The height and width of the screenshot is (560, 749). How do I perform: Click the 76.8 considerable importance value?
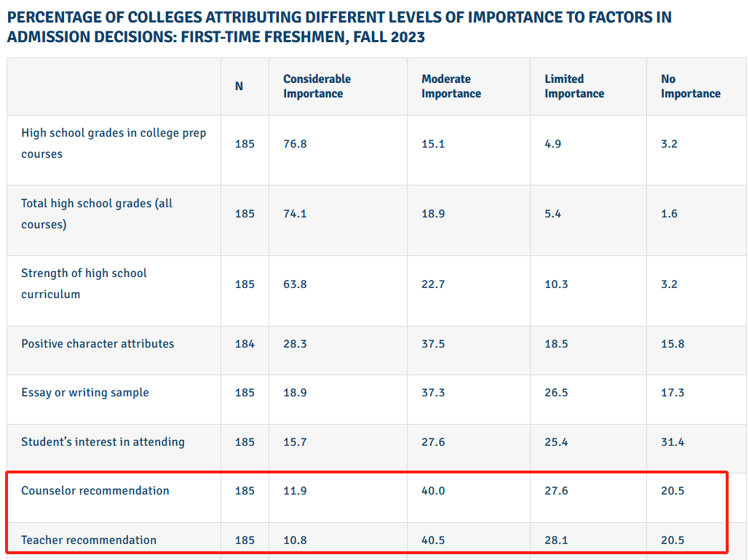[x=295, y=144]
